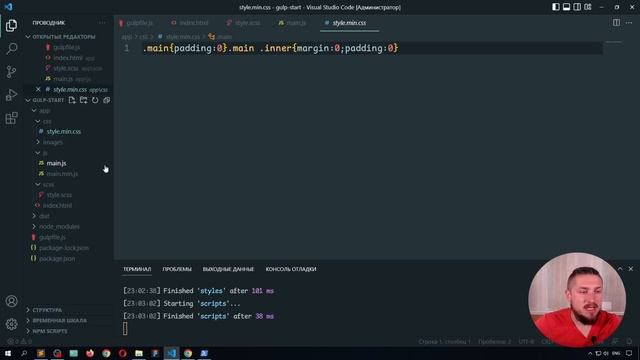
Task: Click into the terminal prompt cursor
Action: click(x=125, y=329)
